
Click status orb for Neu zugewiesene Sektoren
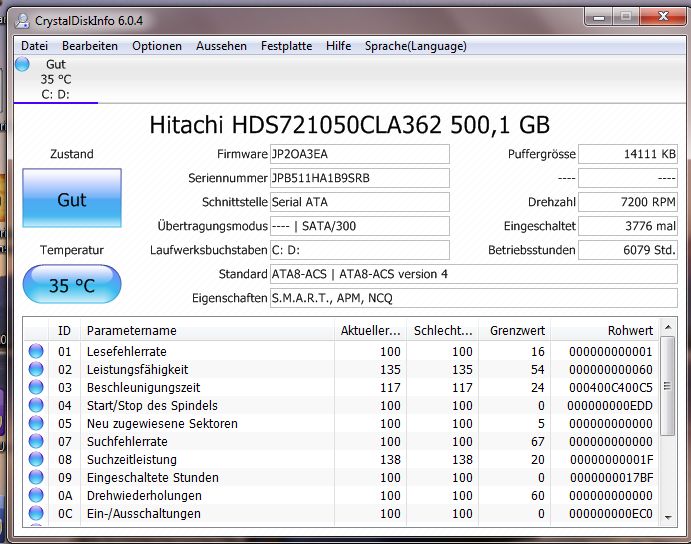36,424
